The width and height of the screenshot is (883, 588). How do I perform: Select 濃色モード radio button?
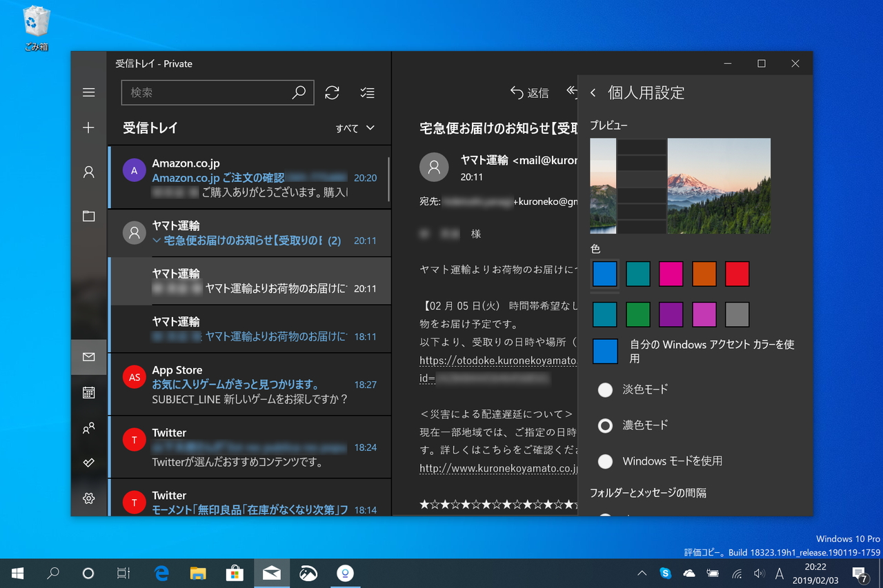(x=605, y=425)
